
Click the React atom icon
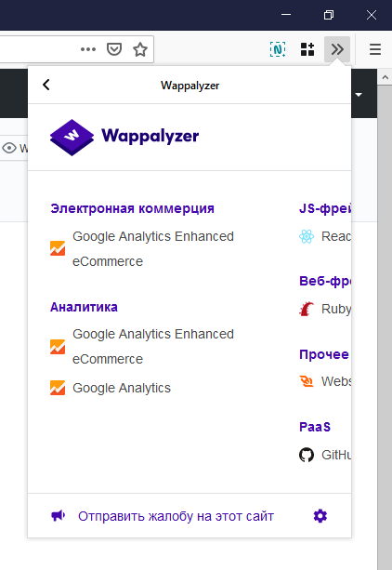(x=307, y=237)
